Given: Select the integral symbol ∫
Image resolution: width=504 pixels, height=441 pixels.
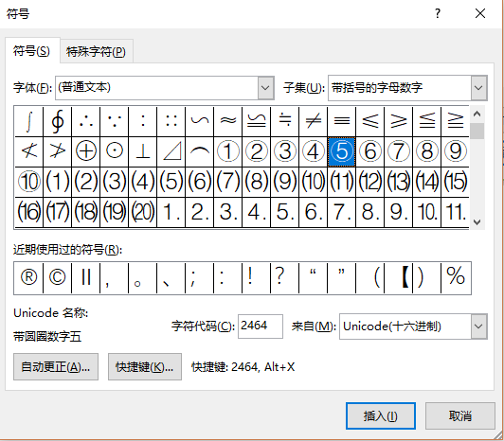Looking at the screenshot, I should click(x=29, y=121).
